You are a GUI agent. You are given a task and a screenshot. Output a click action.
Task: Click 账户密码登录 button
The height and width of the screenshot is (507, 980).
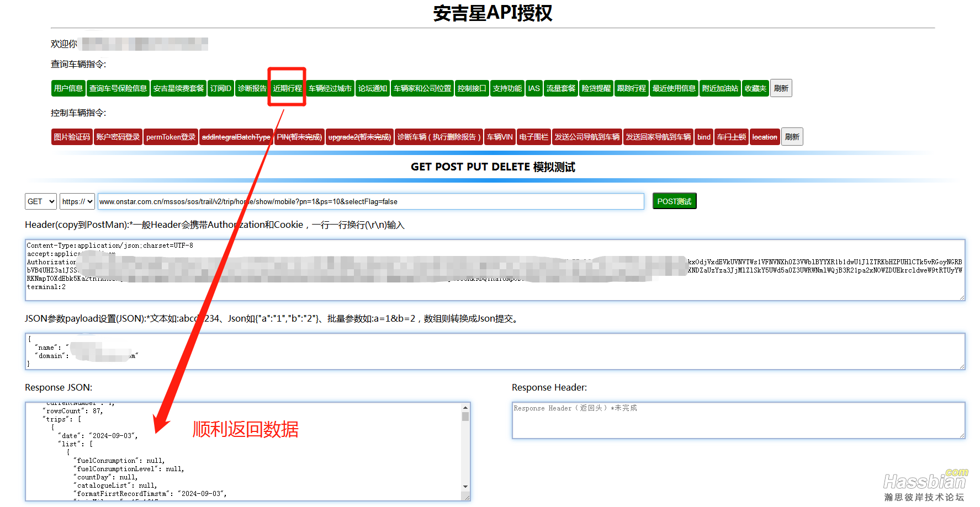(x=118, y=137)
